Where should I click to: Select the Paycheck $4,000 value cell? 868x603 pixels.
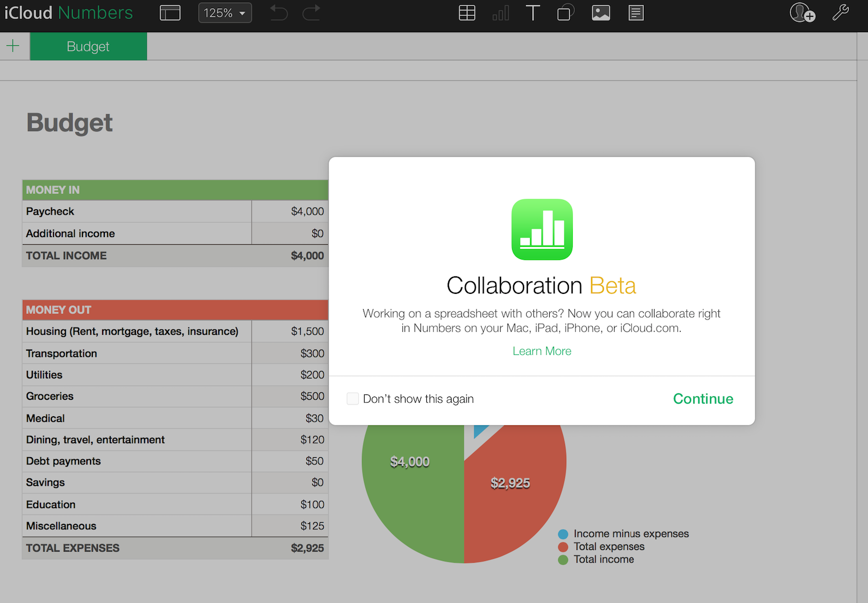click(x=290, y=211)
